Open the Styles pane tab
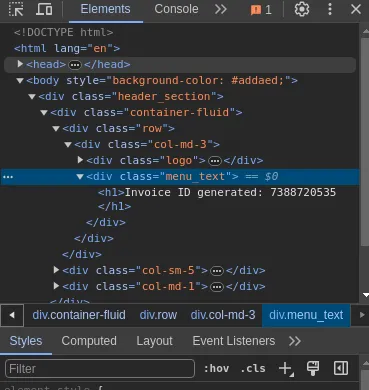369x390 pixels. click(26, 341)
